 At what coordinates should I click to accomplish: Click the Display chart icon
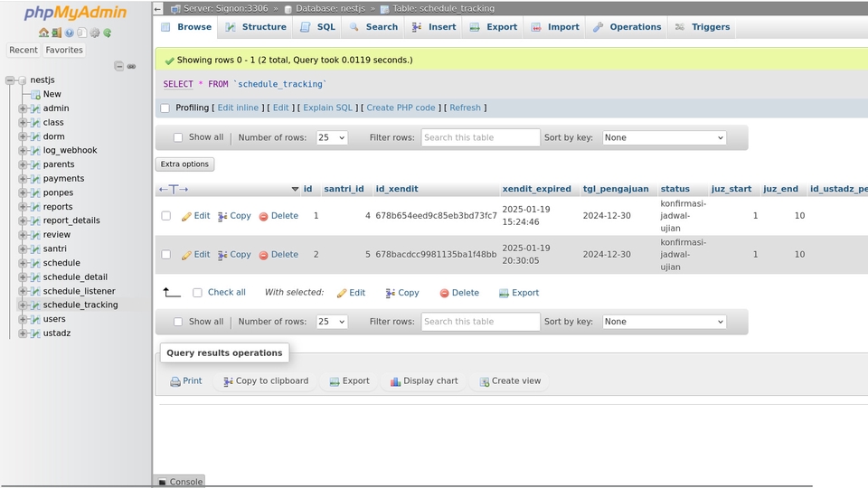(x=395, y=382)
